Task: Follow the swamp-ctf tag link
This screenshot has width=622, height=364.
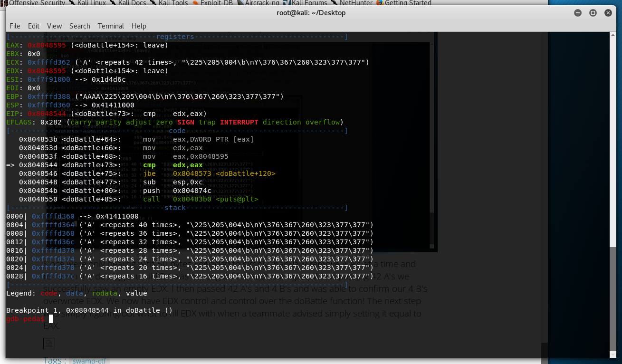Action: (x=89, y=361)
